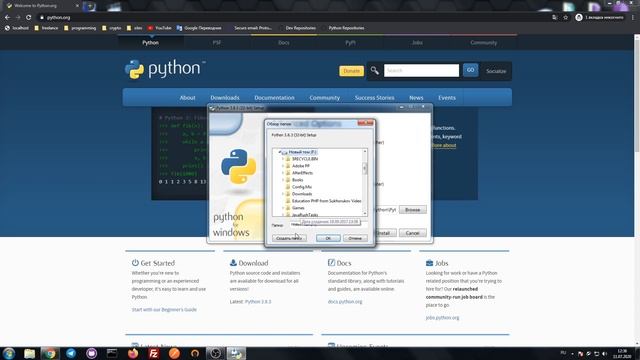This screenshot has height=360, width=640.
Task: Open Windows Start menu orb
Action: point(9,353)
